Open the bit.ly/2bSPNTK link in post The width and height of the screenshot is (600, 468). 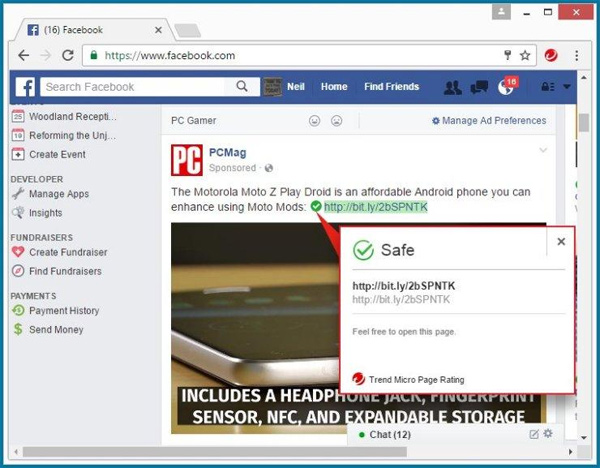coord(376,207)
